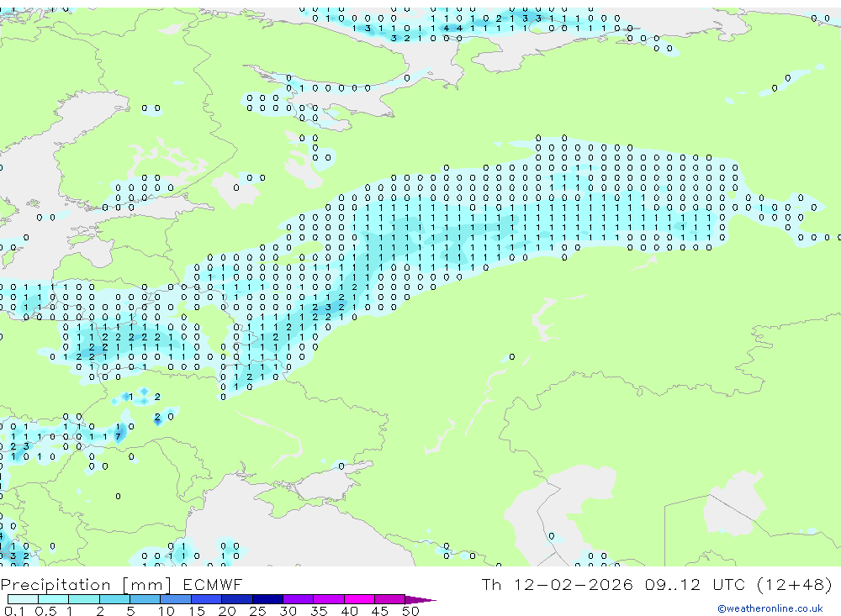
Task: Click the 0.5–1 mm legend color swatch
Action: tap(54, 599)
